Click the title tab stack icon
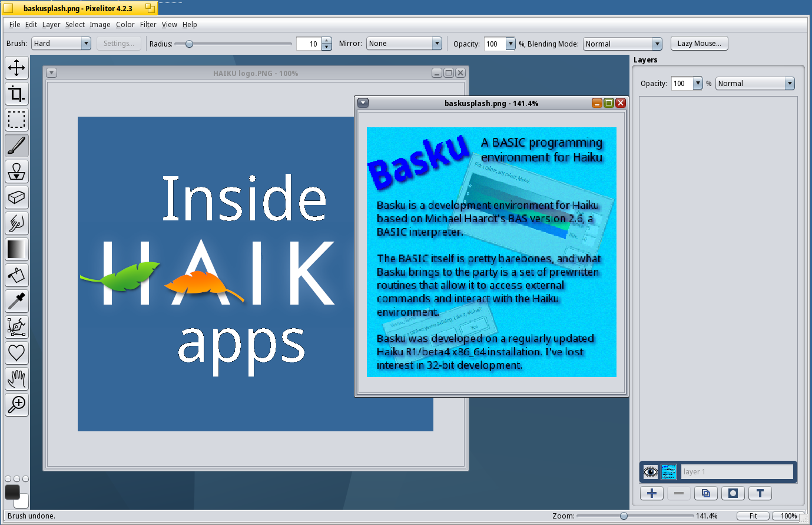This screenshot has width=812, height=525. pyautogui.click(x=150, y=8)
